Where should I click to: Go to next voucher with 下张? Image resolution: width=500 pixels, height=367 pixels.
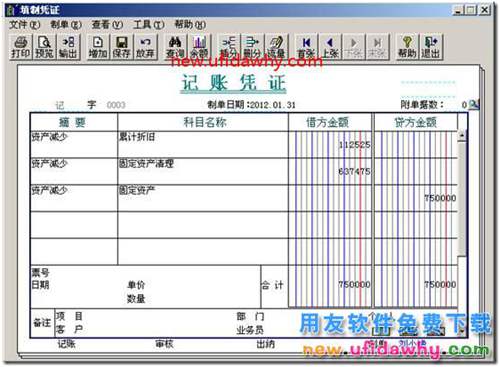(x=354, y=47)
